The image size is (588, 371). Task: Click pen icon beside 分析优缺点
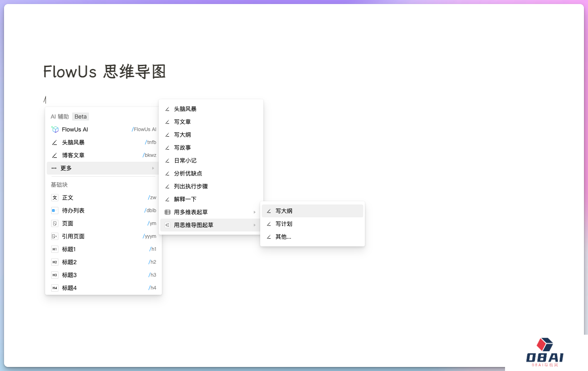(x=167, y=173)
